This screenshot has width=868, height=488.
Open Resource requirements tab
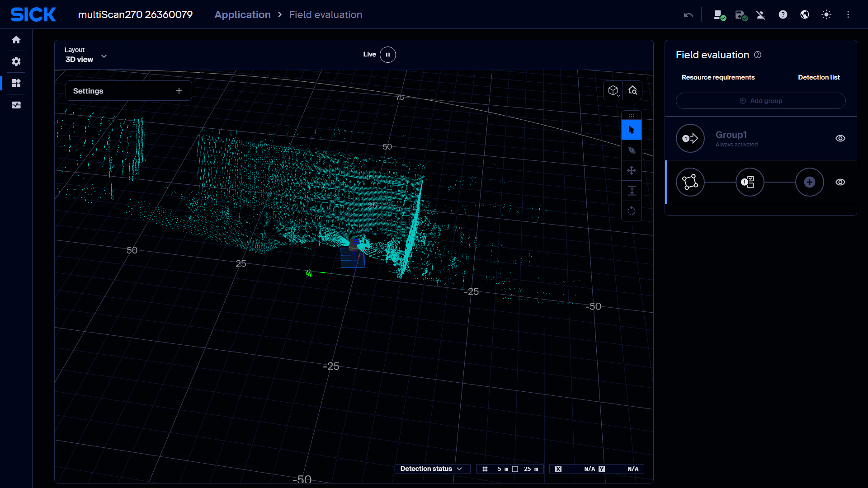pos(718,77)
